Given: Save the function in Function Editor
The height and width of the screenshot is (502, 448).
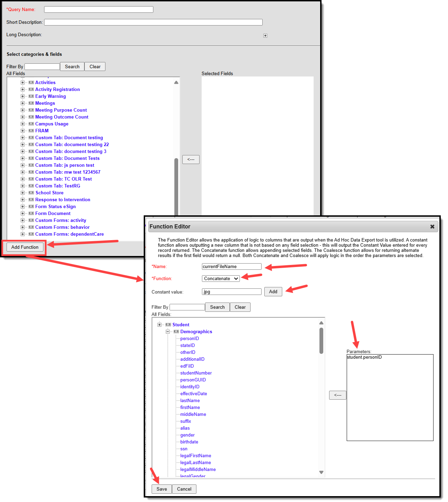Looking at the screenshot, I should click(162, 489).
